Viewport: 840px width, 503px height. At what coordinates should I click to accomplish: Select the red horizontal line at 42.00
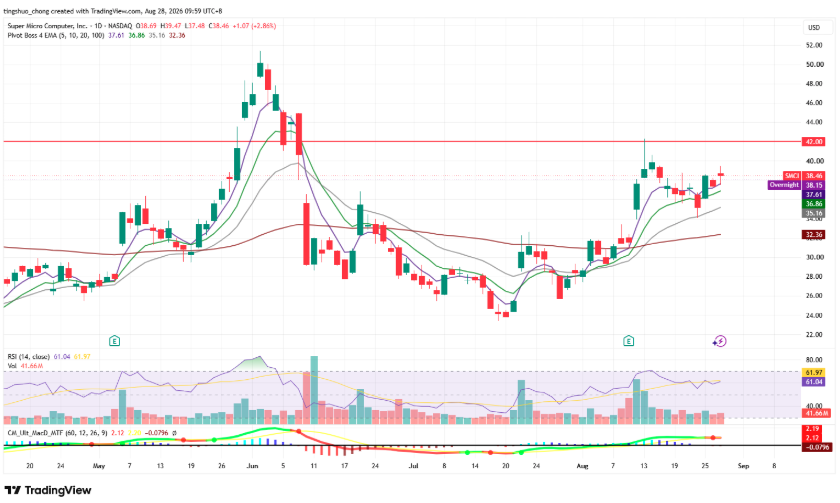point(402,141)
